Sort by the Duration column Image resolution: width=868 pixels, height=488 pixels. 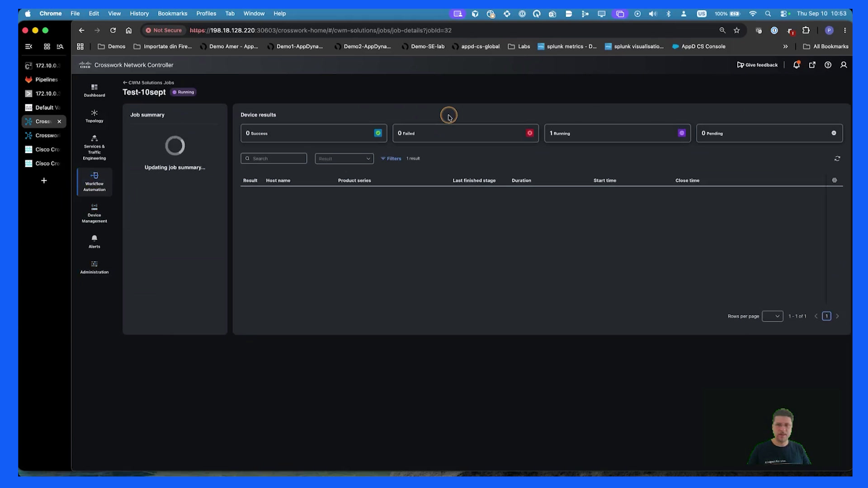point(521,180)
